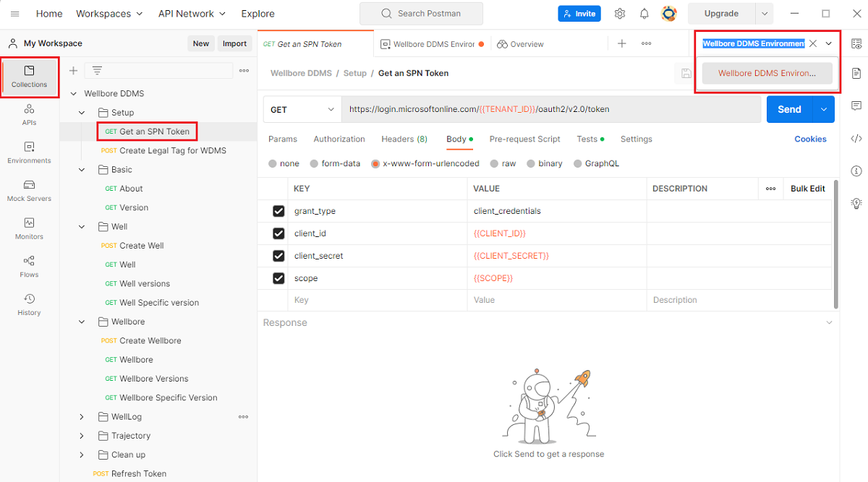
Task: Open the hamburger menu icon
Action: 14,14
